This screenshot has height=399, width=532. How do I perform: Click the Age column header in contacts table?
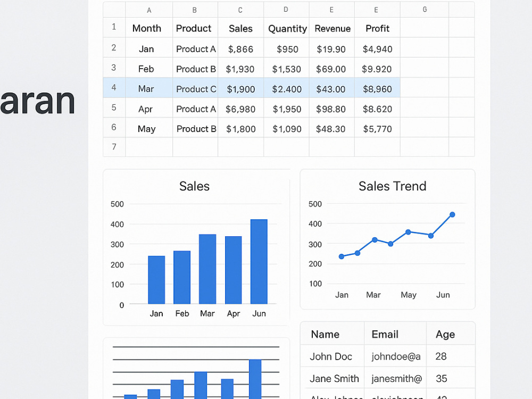point(450,334)
